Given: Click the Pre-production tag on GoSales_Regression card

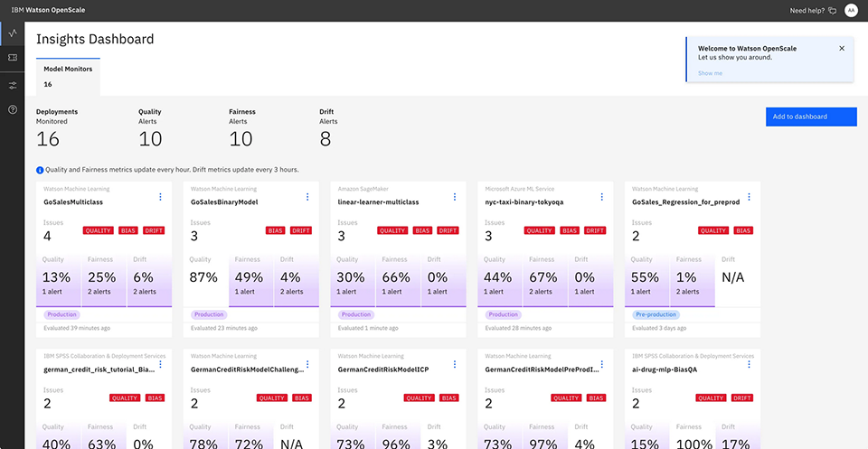Looking at the screenshot, I should pyautogui.click(x=656, y=314).
